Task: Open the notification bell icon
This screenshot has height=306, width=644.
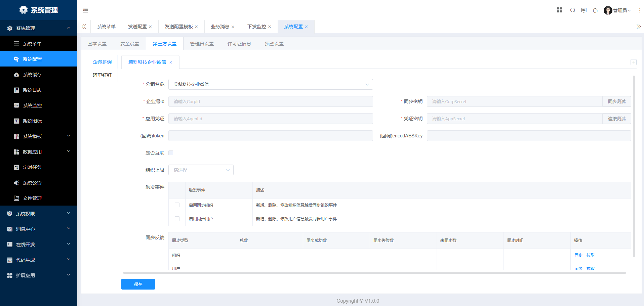Action: click(x=595, y=10)
